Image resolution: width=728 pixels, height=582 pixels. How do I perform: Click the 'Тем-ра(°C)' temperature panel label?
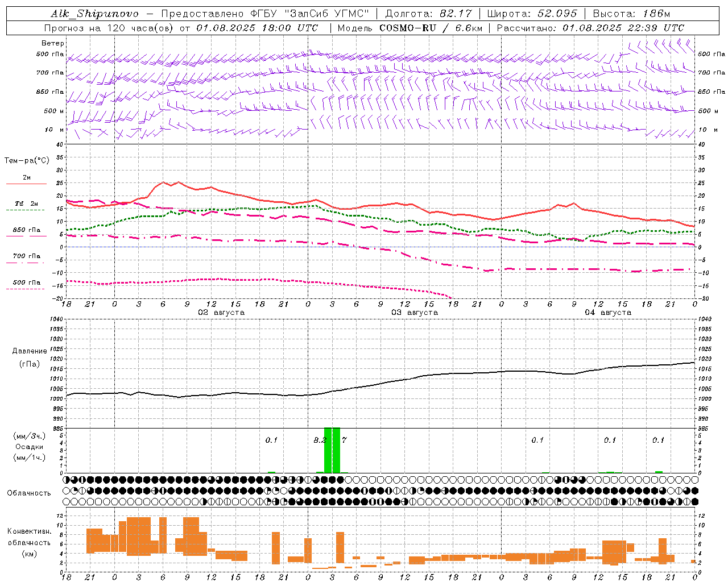pos(27,161)
